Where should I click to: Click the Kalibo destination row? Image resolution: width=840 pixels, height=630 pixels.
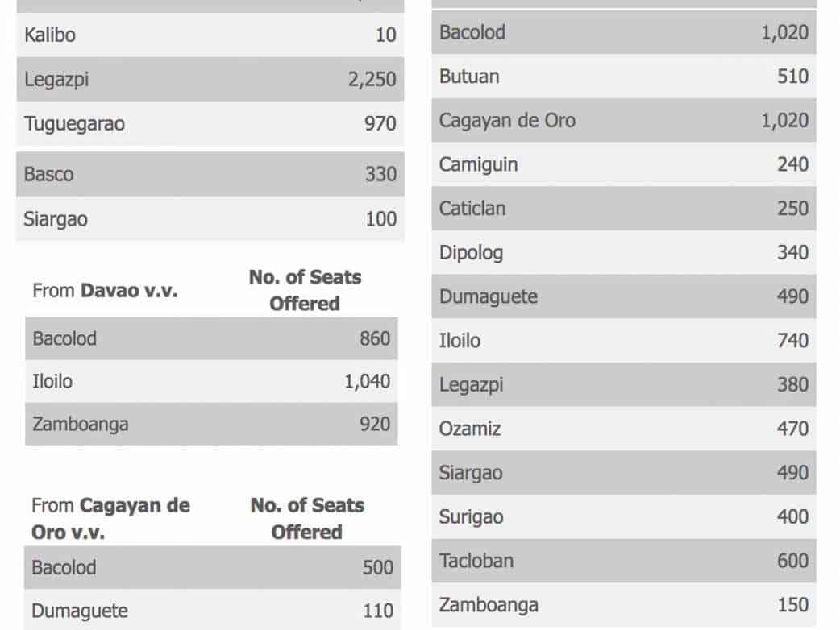point(210,35)
